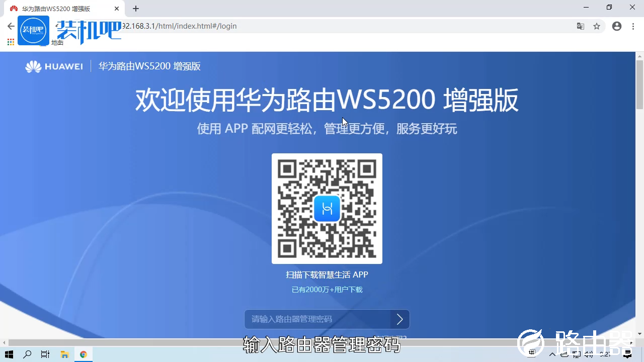Show hidden system tray icons
644x362 pixels.
pos(552,354)
